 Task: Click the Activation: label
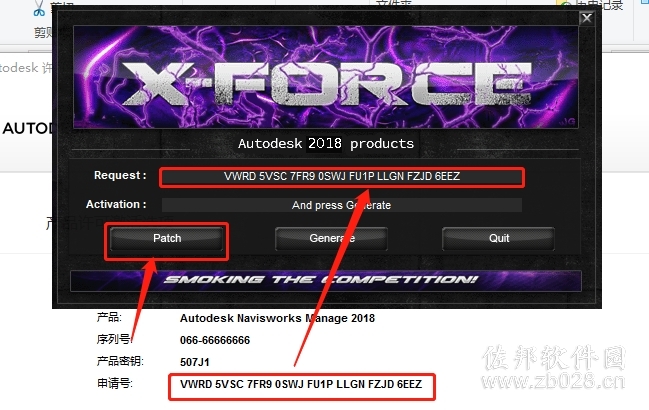click(x=116, y=204)
